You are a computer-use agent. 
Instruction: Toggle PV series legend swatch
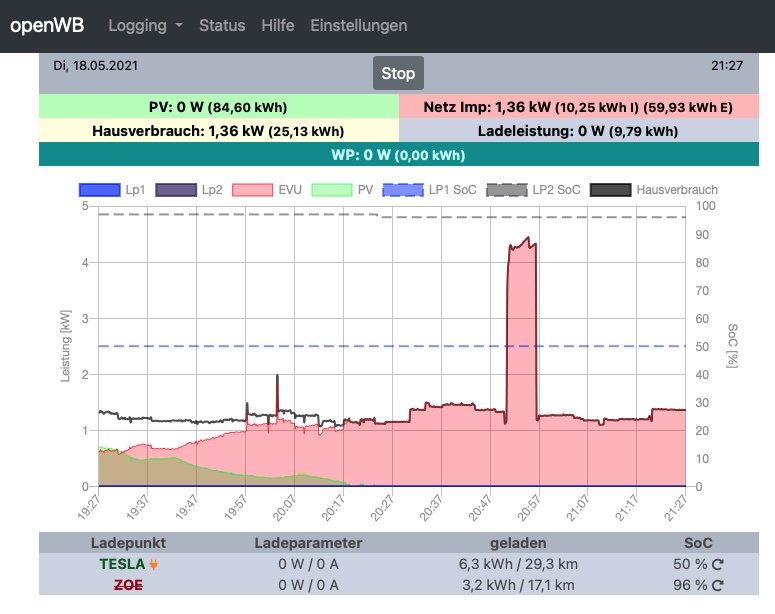[x=333, y=189]
